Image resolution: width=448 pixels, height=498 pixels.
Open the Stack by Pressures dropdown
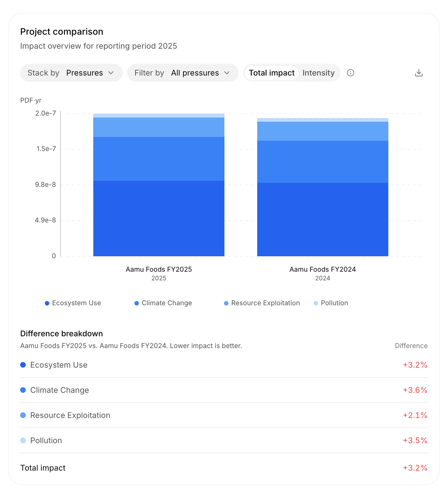tap(71, 73)
